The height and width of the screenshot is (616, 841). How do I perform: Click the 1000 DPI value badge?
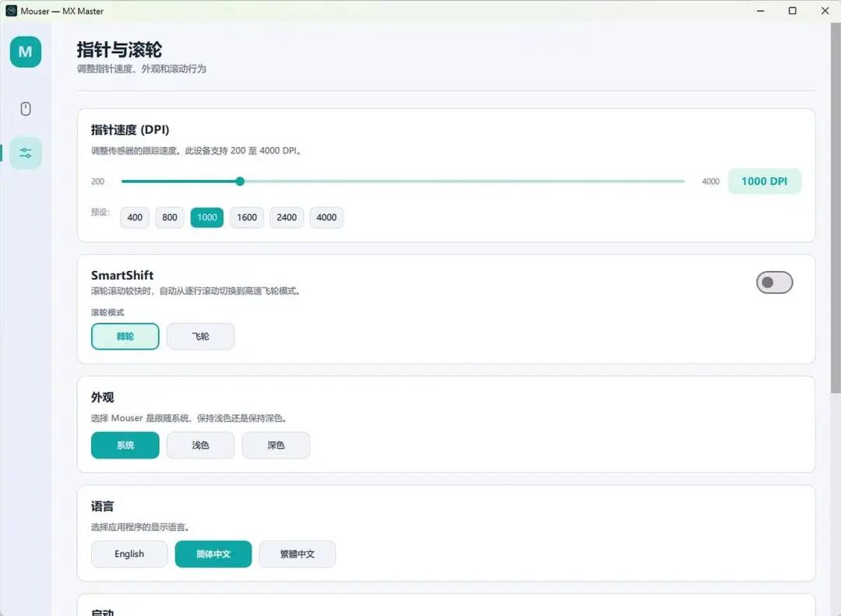765,181
